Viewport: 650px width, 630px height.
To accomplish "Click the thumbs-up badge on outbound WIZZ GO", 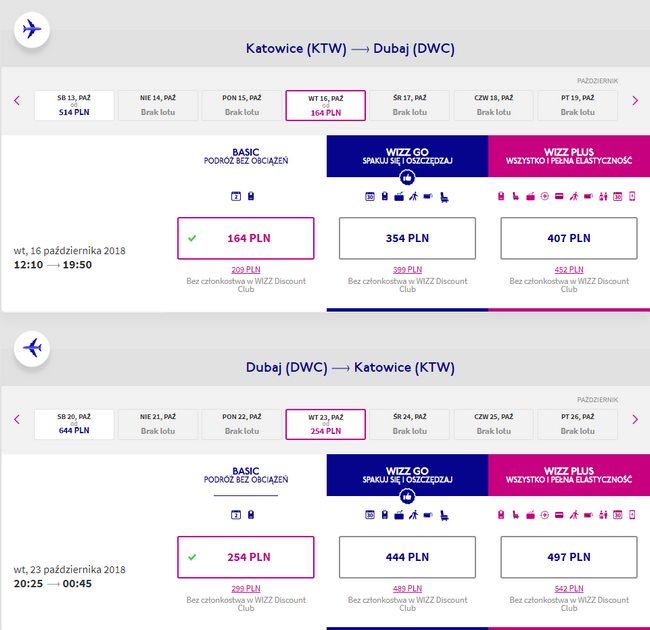I will click(407, 178).
